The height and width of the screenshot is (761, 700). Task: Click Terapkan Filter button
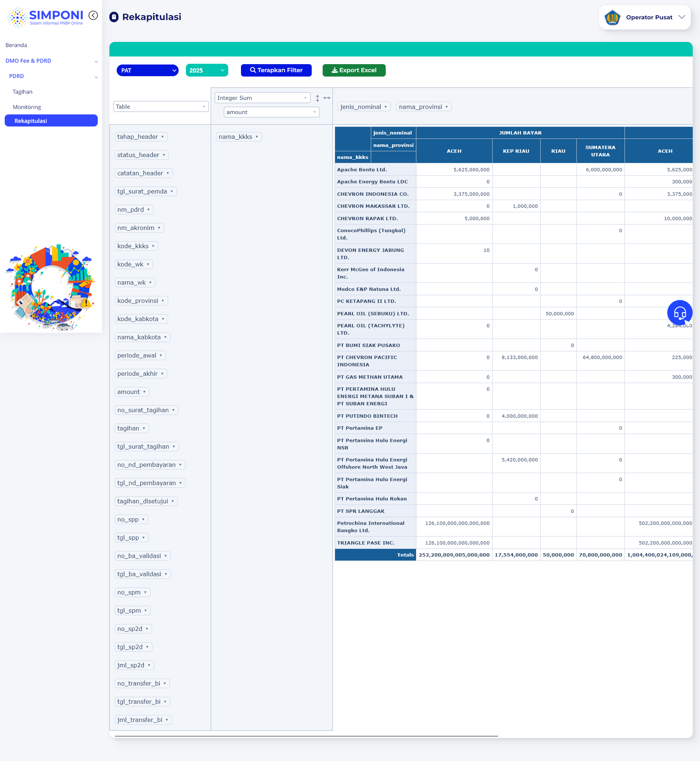(x=276, y=70)
